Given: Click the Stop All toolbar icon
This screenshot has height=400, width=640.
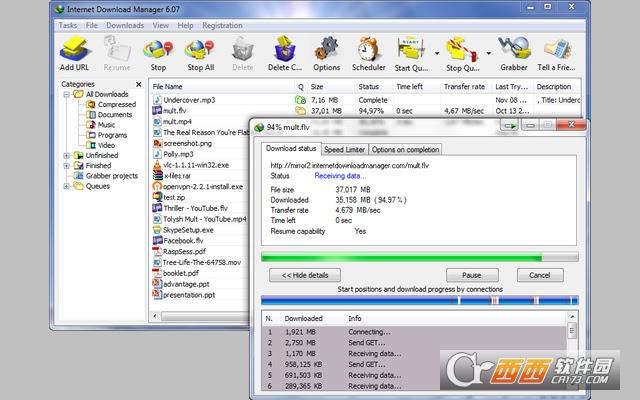Looking at the screenshot, I should coord(200,49).
